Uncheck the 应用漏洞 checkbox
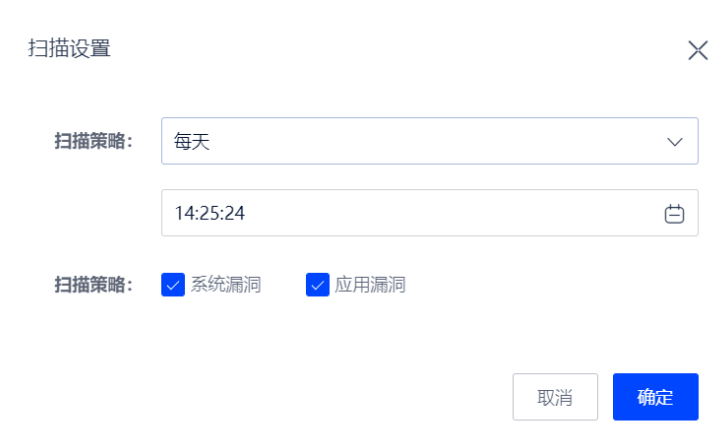The height and width of the screenshot is (434, 726). pos(318,285)
